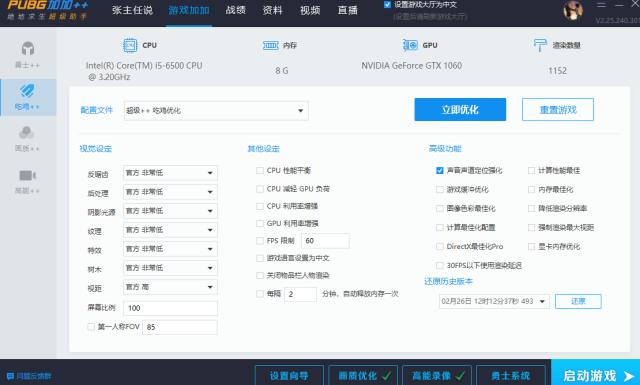Enable 计算性能最佳 checkbox
The height and width of the screenshot is (385, 640).
pyautogui.click(x=531, y=170)
